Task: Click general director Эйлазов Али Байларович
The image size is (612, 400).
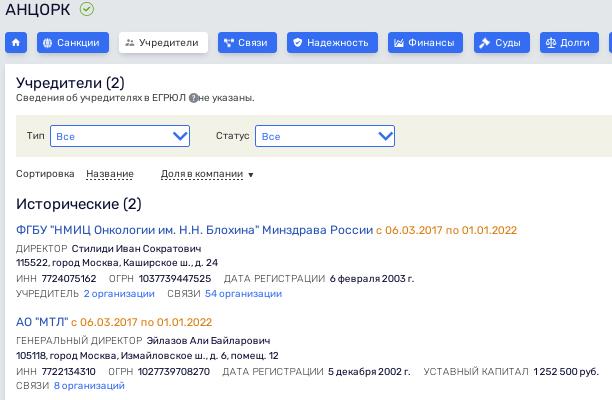Action: pyautogui.click(x=208, y=341)
